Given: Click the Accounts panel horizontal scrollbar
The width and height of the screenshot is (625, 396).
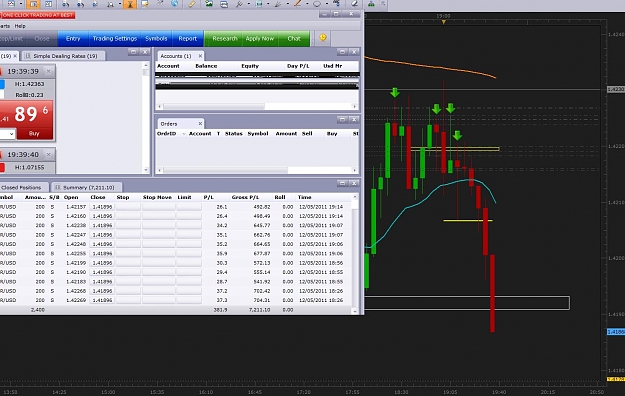Looking at the screenshot, I should pyautogui.click(x=257, y=106).
